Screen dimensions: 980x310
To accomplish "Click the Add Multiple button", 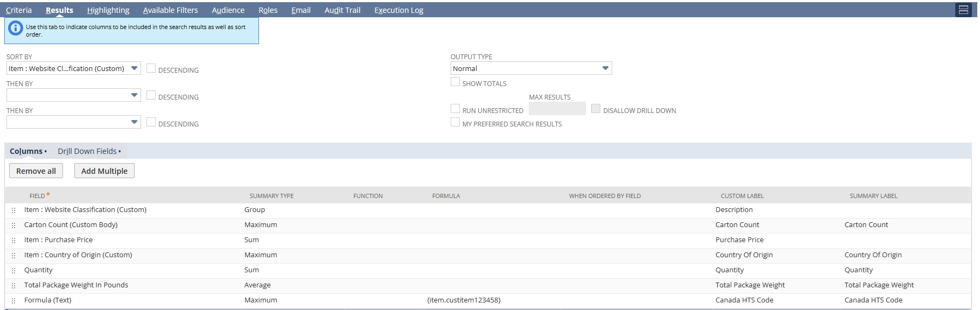I will [x=104, y=171].
